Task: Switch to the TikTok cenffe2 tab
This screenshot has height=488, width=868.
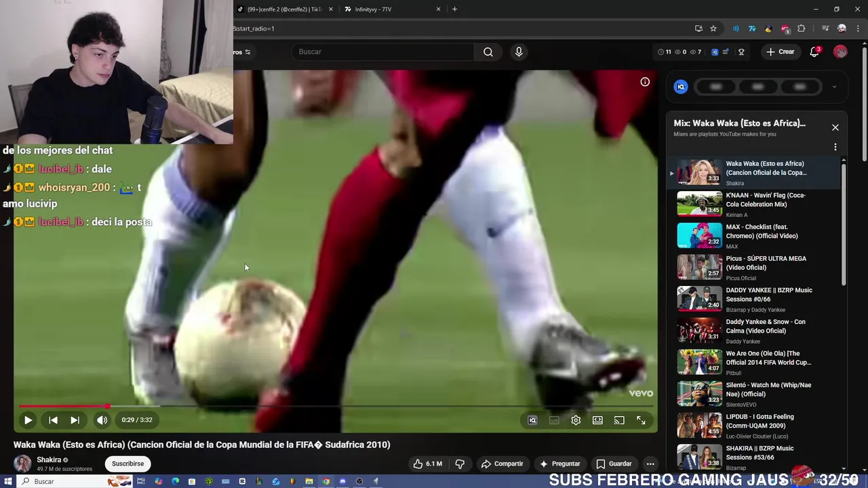Action: 285,9
